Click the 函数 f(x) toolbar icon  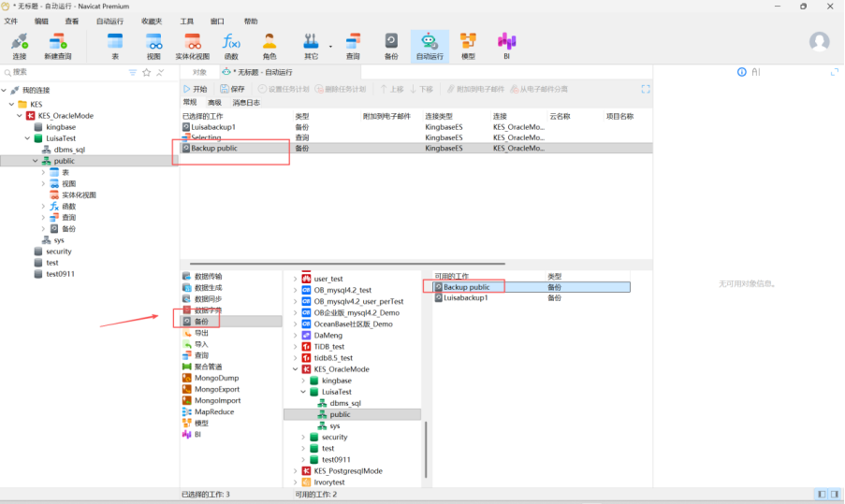coord(231,44)
